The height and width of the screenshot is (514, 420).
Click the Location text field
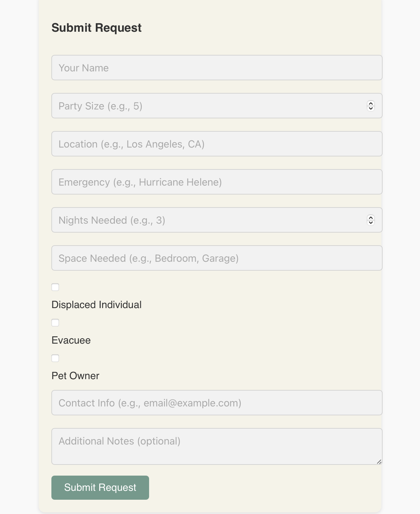coord(217,144)
